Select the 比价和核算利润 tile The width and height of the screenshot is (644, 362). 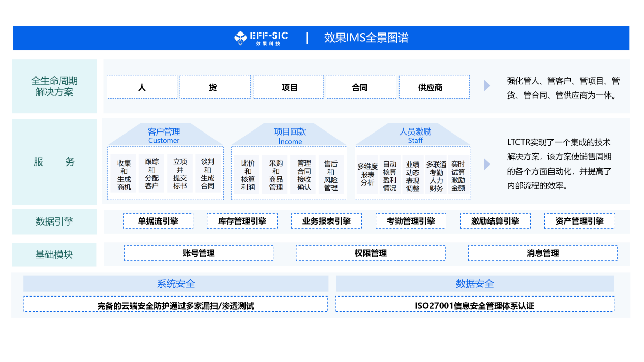(x=248, y=175)
